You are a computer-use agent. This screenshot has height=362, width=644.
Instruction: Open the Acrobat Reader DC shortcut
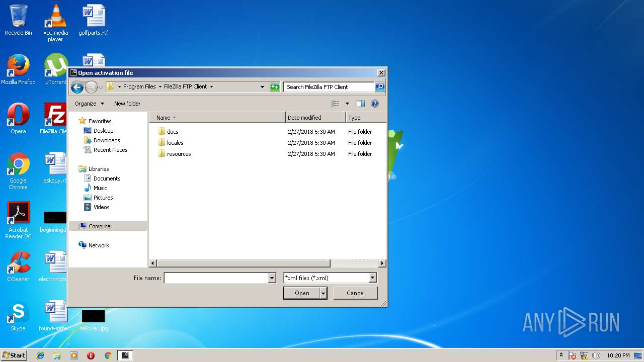point(18,220)
